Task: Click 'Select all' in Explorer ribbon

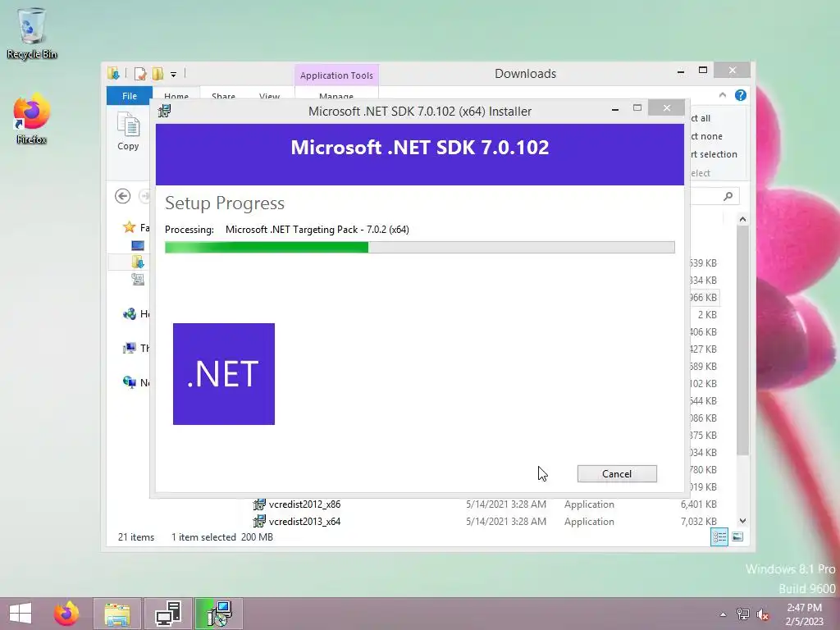Action: click(701, 118)
